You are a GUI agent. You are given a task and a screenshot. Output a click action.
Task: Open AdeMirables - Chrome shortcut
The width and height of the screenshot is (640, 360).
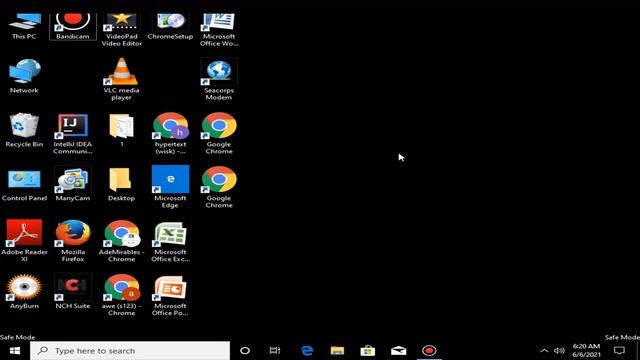122,241
